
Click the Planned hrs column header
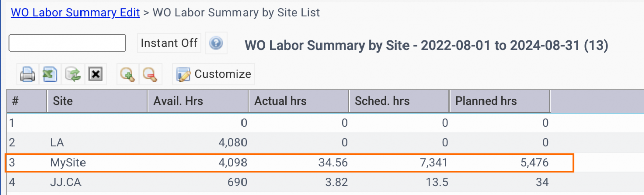[500, 101]
